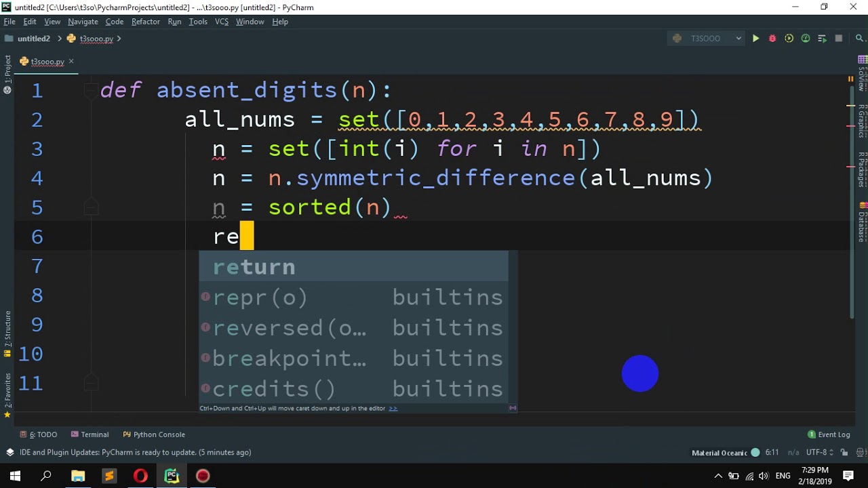Click the editor vertical scrollbar
This screenshot has height=488, width=868.
click(852, 203)
